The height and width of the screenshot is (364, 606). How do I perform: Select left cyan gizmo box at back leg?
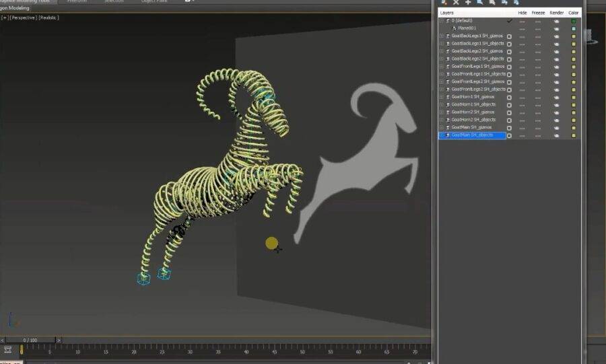[x=143, y=279]
